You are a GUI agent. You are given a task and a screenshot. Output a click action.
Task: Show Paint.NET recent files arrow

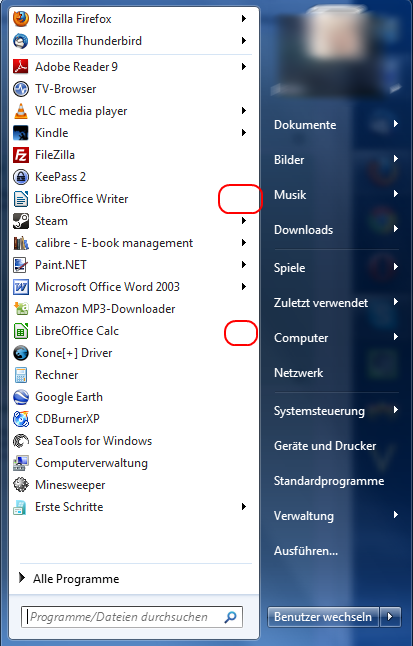244,264
